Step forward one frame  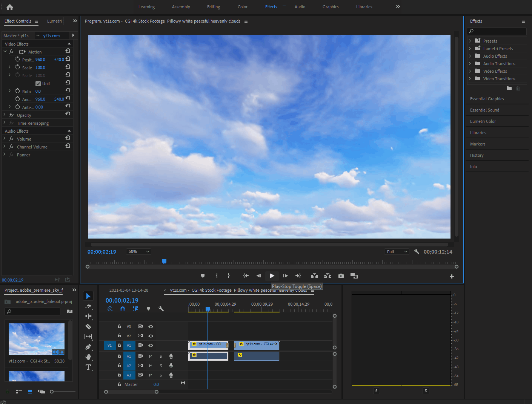pos(285,276)
